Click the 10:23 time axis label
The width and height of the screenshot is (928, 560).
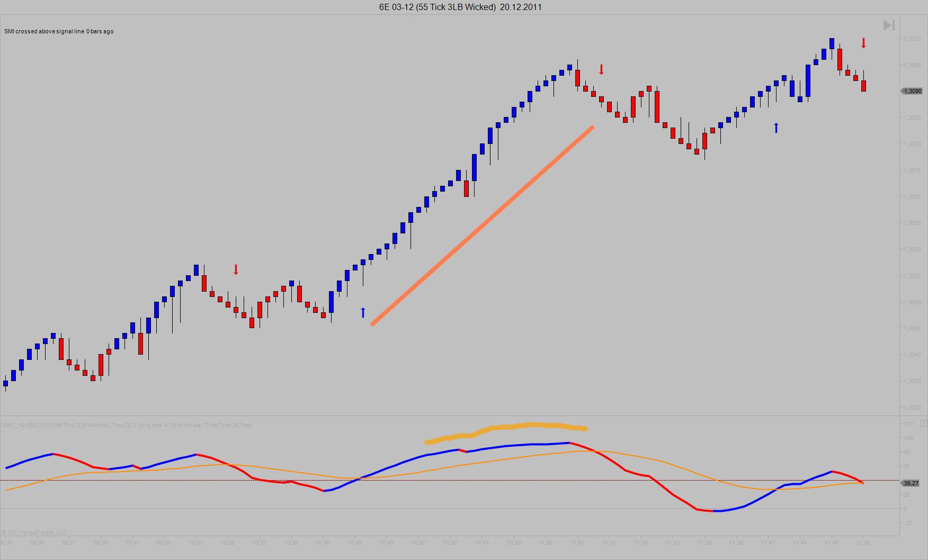click(260, 543)
